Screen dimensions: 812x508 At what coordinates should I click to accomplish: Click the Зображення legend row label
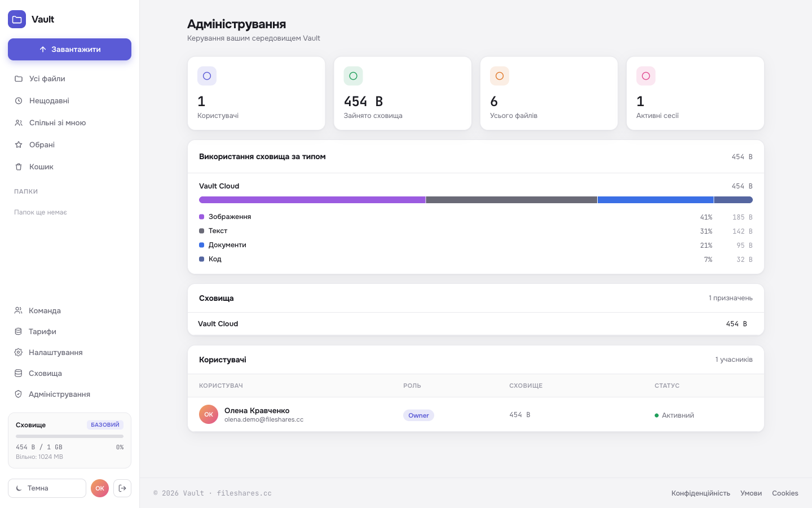point(230,217)
